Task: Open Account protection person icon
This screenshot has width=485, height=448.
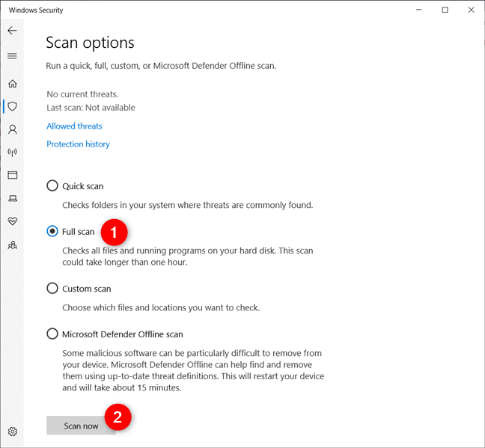Action: [13, 129]
